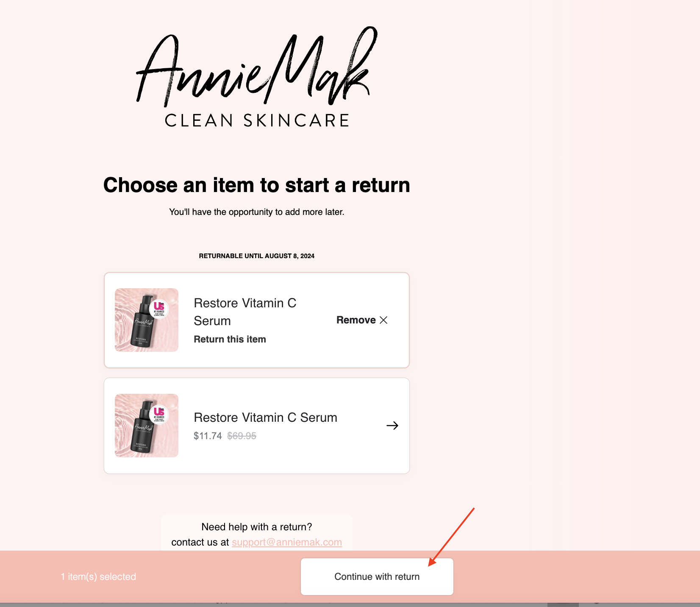This screenshot has height=607, width=700.
Task: Click Continue with return button
Action: [377, 576]
